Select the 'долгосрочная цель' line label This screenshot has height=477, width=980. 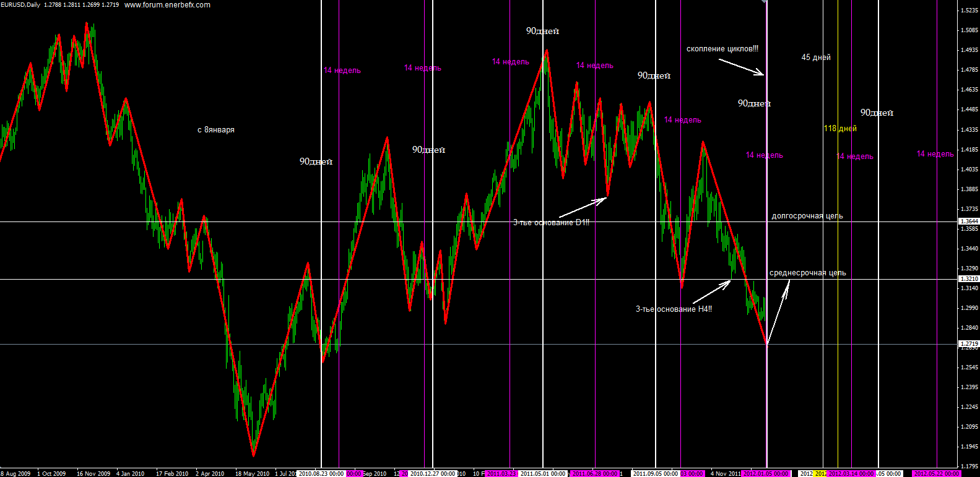pos(807,216)
